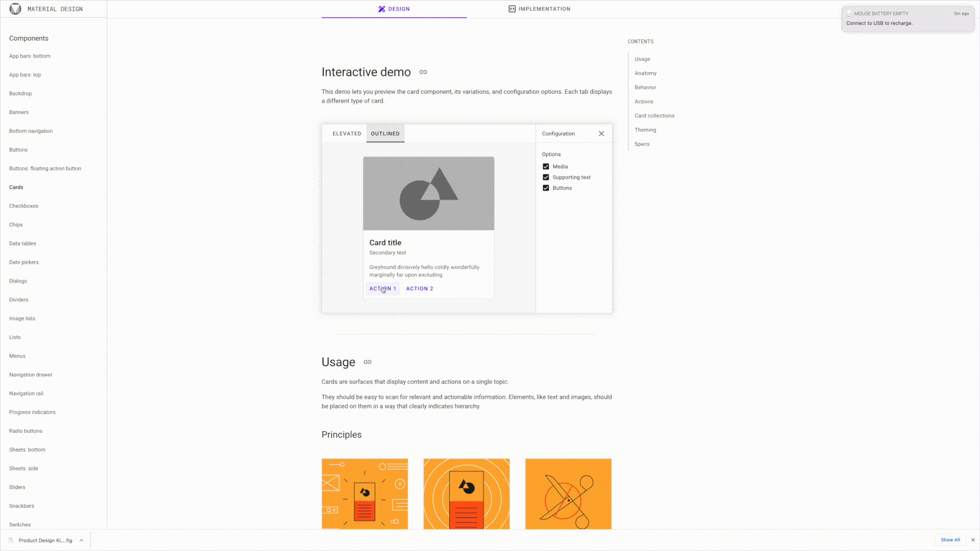Image resolution: width=980 pixels, height=551 pixels.
Task: Click the code icon on the Implementation tab
Action: click(x=511, y=9)
